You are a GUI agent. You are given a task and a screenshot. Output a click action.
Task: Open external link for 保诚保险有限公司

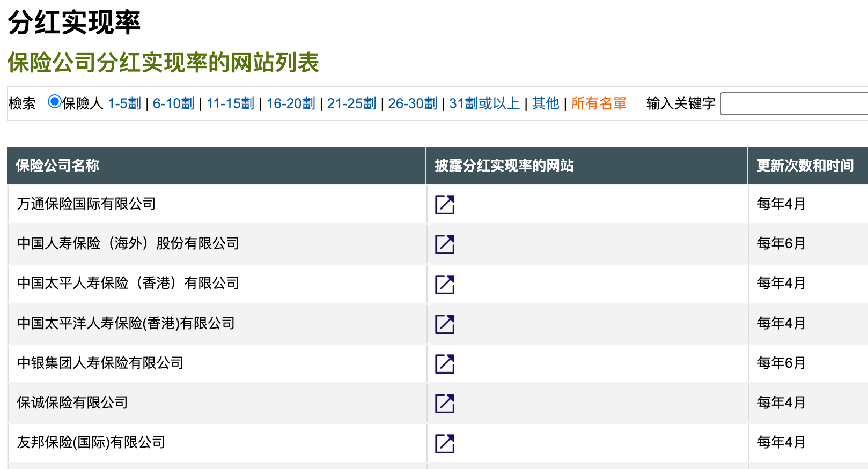tap(445, 404)
